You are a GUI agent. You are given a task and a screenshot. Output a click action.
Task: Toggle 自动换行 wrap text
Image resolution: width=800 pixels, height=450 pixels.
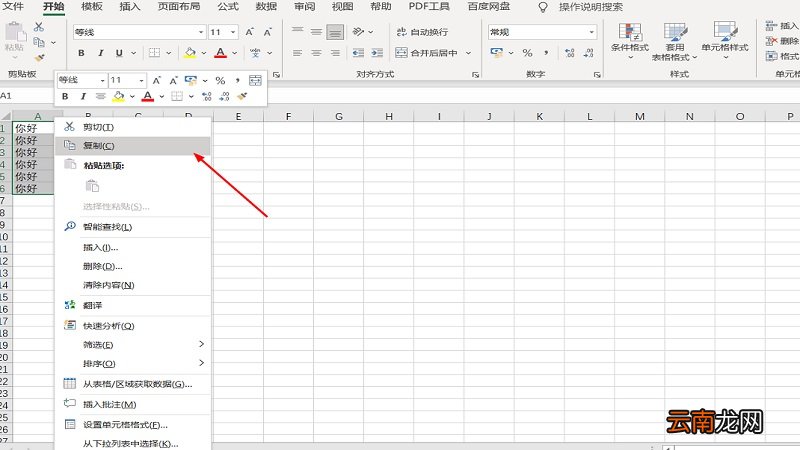click(x=422, y=32)
